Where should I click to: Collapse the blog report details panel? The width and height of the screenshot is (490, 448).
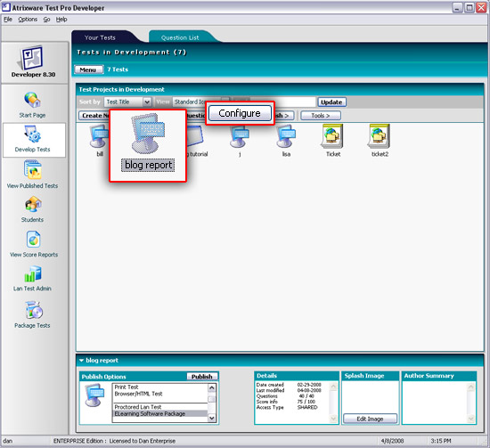(82, 361)
